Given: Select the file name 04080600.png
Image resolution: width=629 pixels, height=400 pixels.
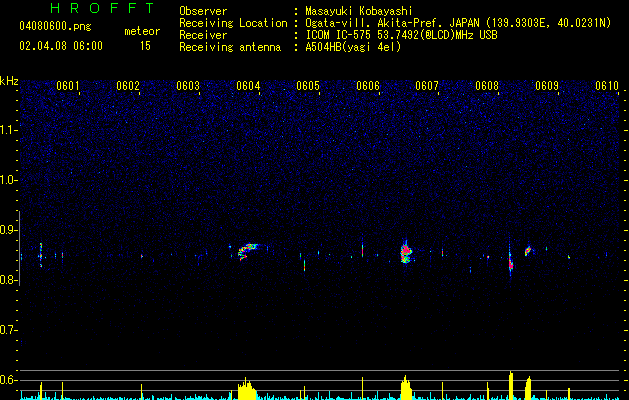Looking at the screenshot, I should coord(55,27).
